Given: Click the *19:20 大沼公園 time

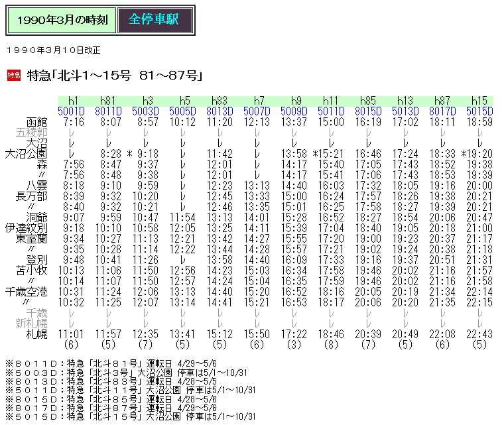Looking at the screenshot, I should (477, 154).
